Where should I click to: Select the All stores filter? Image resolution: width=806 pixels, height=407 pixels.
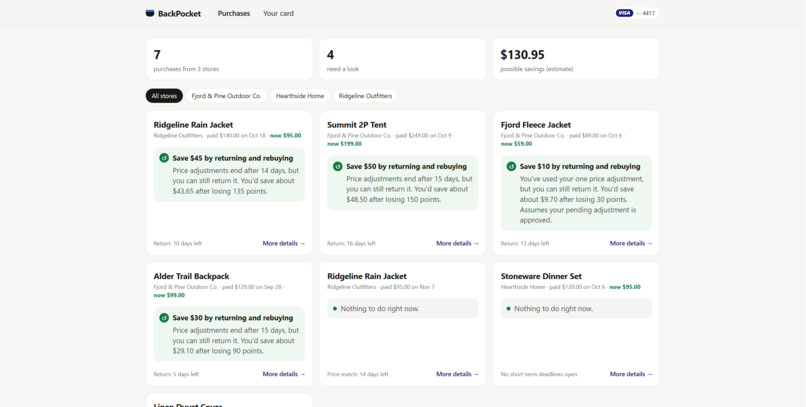coord(164,96)
